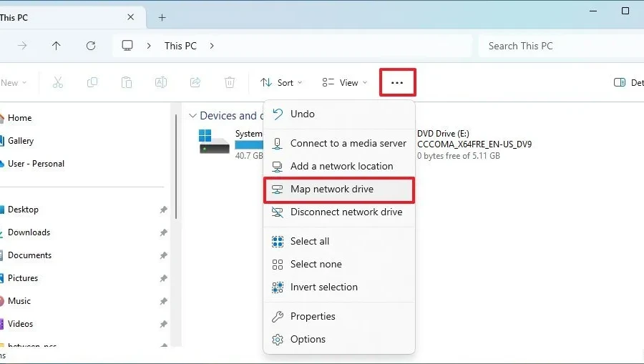Click the monitor icon in address bar
Image resolution: width=644 pixels, height=364 pixels.
coord(127,46)
